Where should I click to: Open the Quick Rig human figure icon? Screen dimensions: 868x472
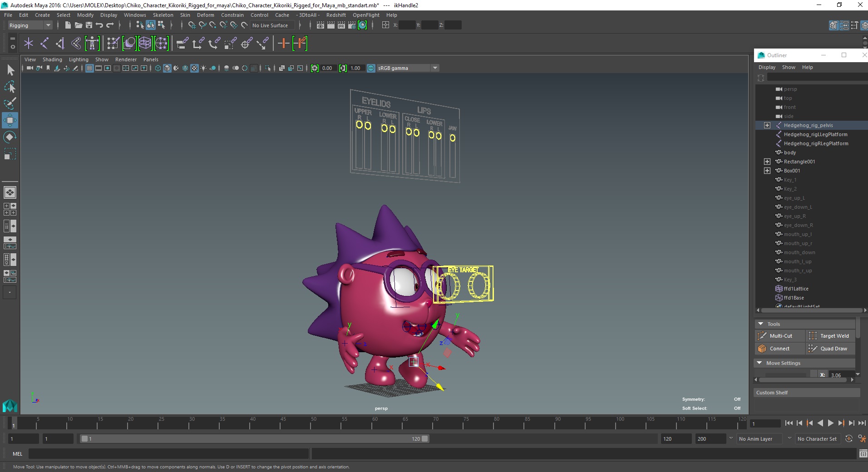tap(92, 44)
